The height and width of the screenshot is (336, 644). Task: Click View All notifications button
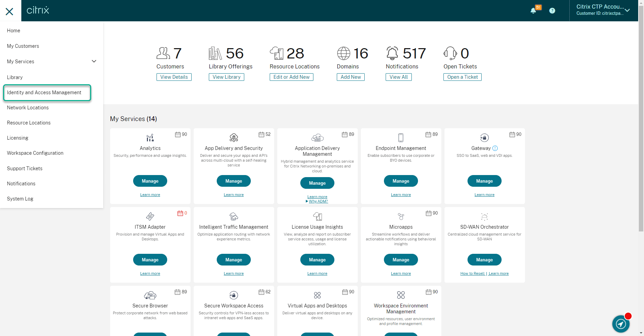[x=399, y=77]
